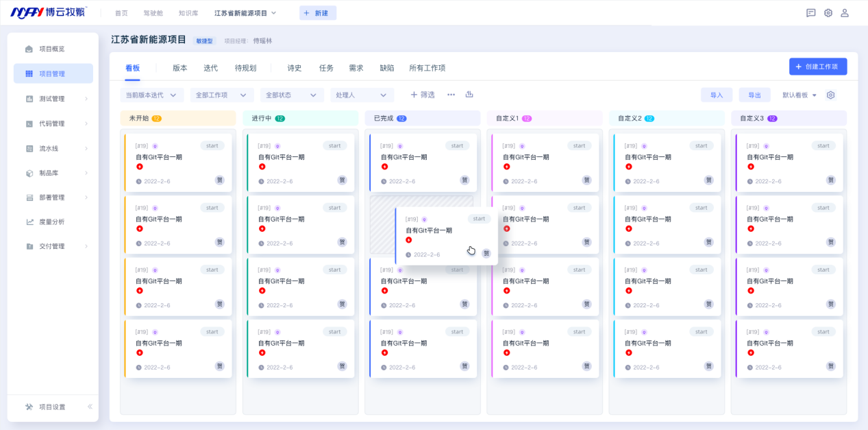The height and width of the screenshot is (430, 868).
Task: Click the 江苏省新能源项目 page title
Action: (x=149, y=40)
